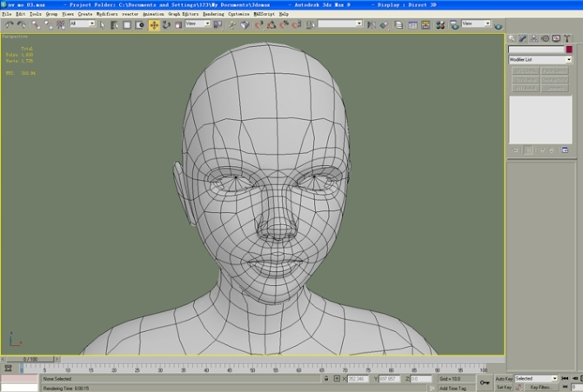Toggle the Selection Lock padlock
583x392 pixels.
click(x=326, y=379)
